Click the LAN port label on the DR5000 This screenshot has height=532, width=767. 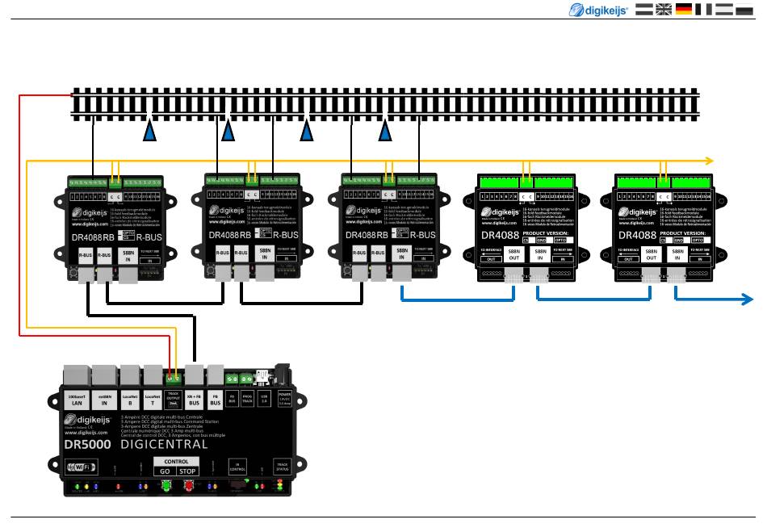[77, 400]
